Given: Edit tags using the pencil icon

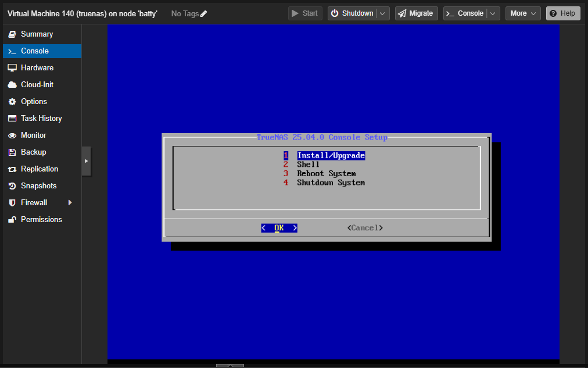Looking at the screenshot, I should (x=203, y=13).
